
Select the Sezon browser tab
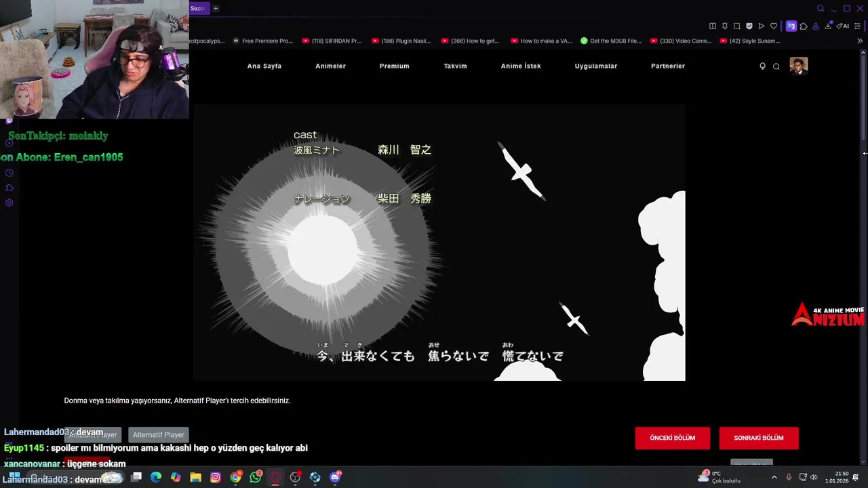[197, 8]
